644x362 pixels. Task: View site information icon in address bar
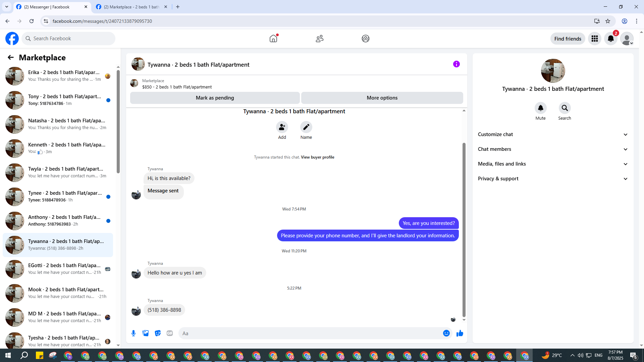tap(46, 21)
